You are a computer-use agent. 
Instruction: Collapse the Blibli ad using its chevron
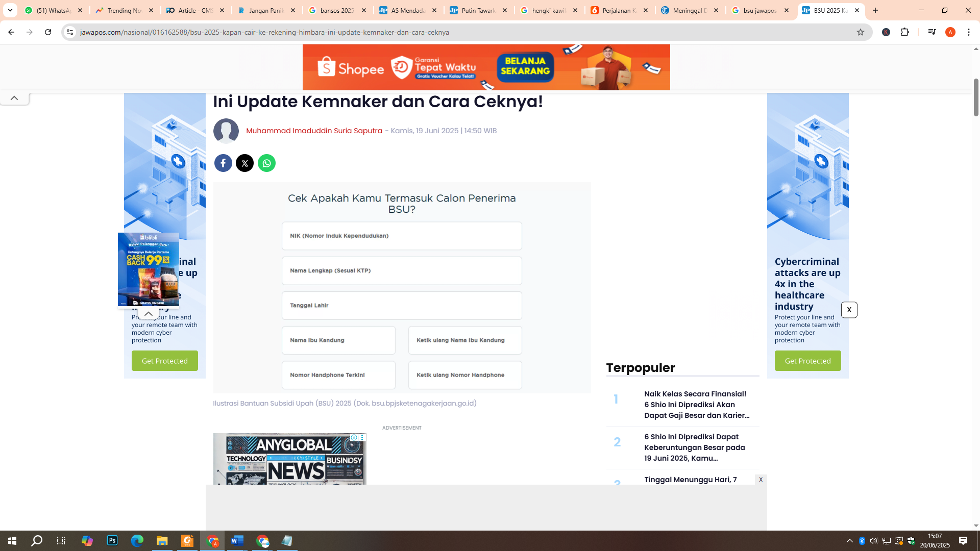149,313
